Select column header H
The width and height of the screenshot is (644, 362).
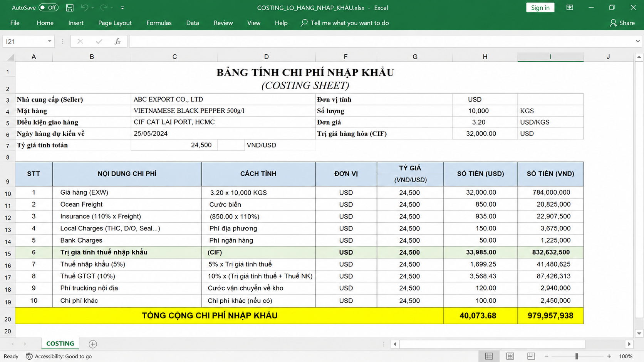click(x=485, y=57)
